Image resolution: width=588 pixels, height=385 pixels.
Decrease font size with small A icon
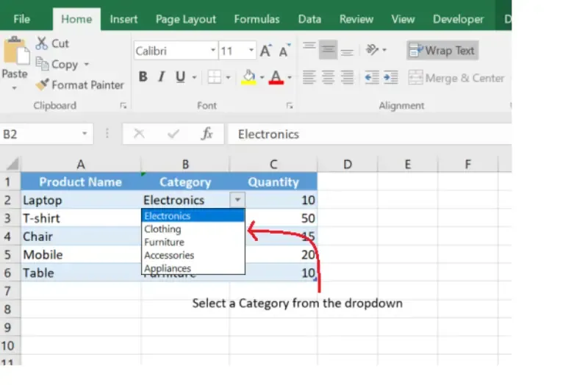(x=284, y=51)
